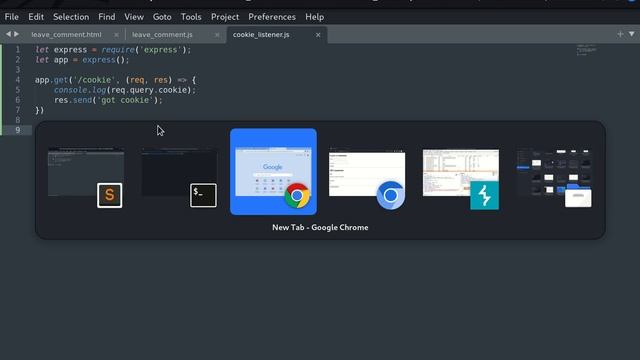Open the Project menu
This screenshot has height=360, width=640.
coord(225,17)
